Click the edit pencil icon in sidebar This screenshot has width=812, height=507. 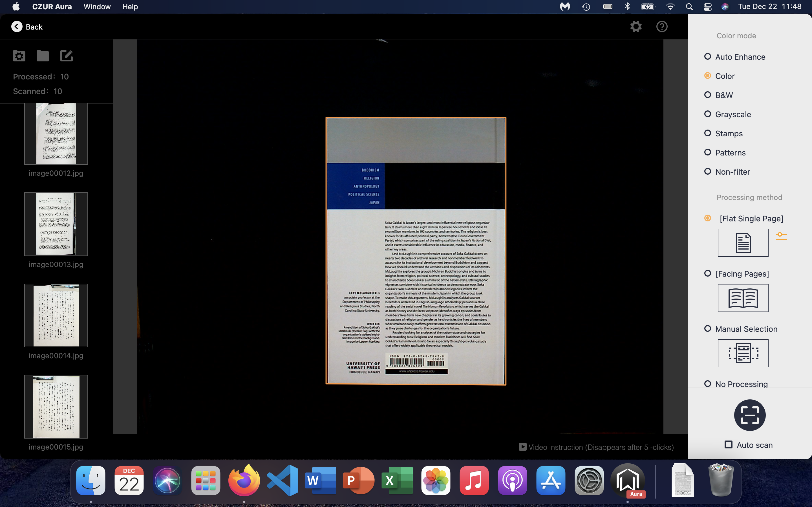(67, 56)
